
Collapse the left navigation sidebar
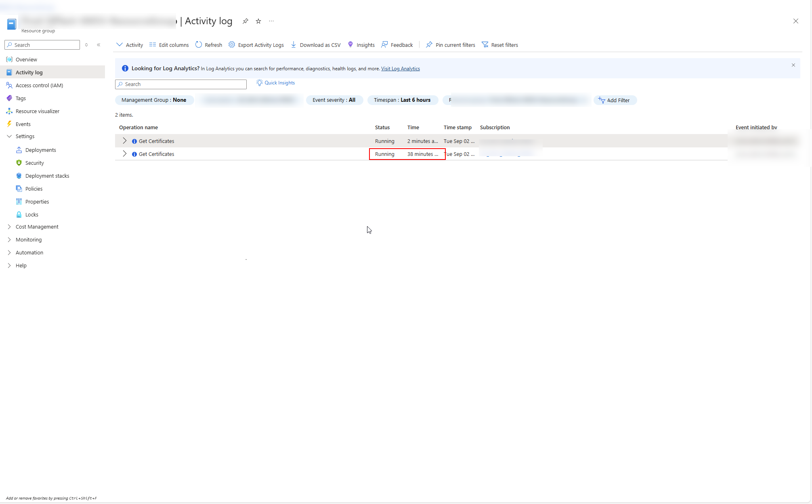99,45
